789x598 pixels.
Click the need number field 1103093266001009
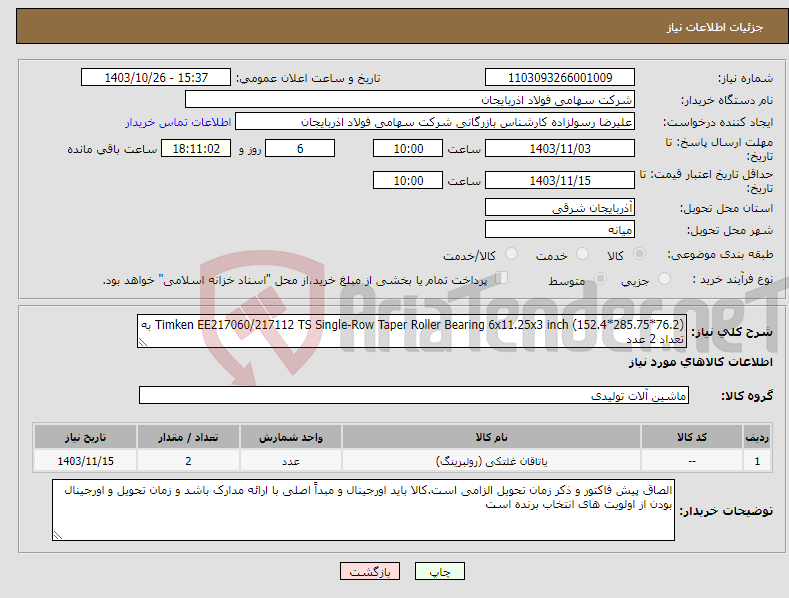tap(560, 78)
